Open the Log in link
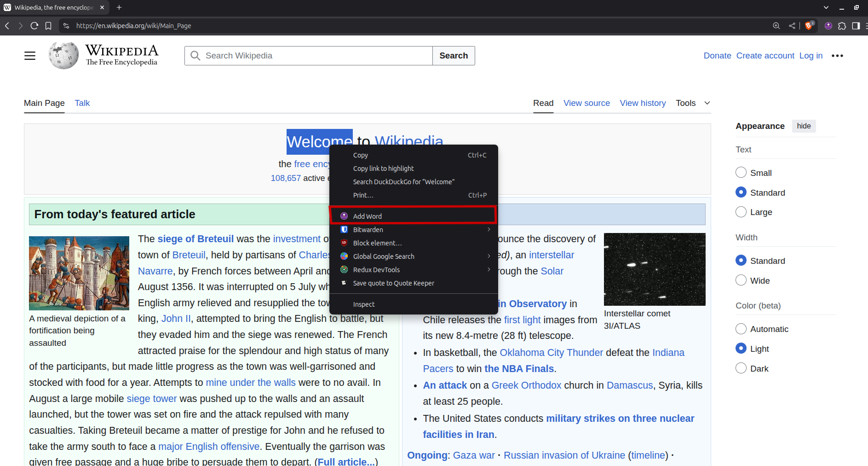 click(811, 56)
